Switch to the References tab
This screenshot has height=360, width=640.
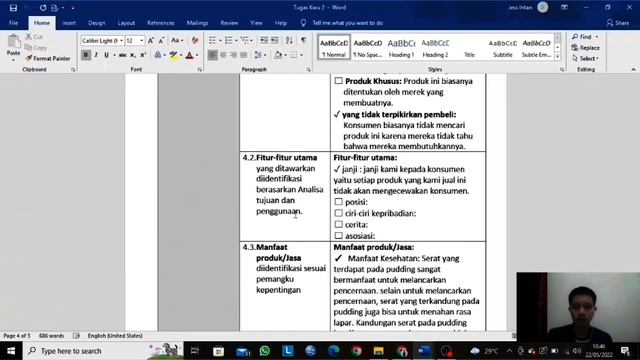[160, 23]
